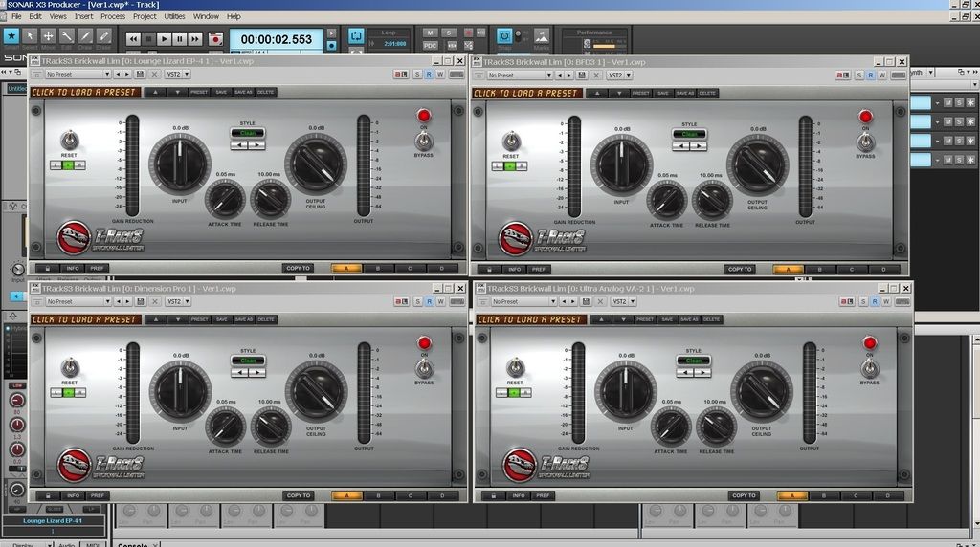Flip the Bypass switch on Lounge Lizard limiter
This screenshot has height=547, width=980.
pyautogui.click(x=423, y=141)
